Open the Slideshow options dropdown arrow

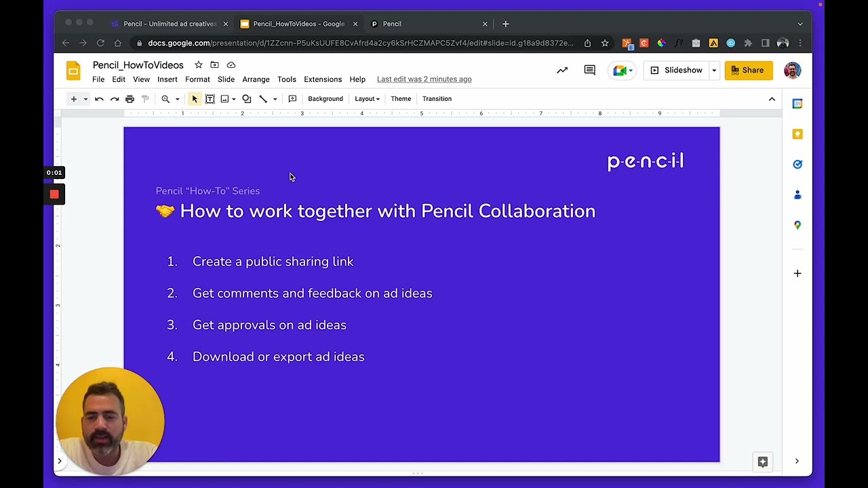[x=714, y=70]
